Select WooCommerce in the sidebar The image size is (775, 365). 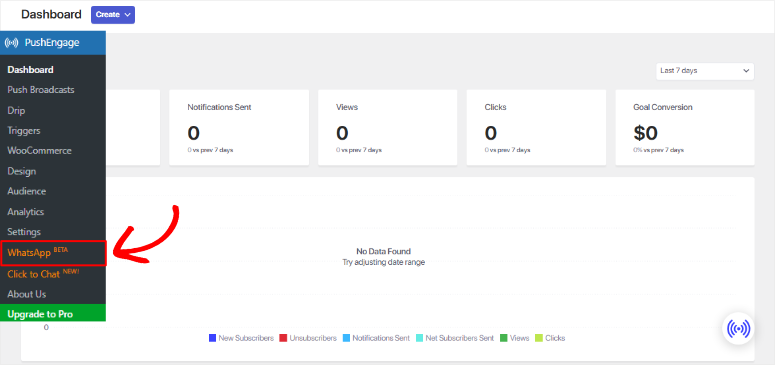39,151
